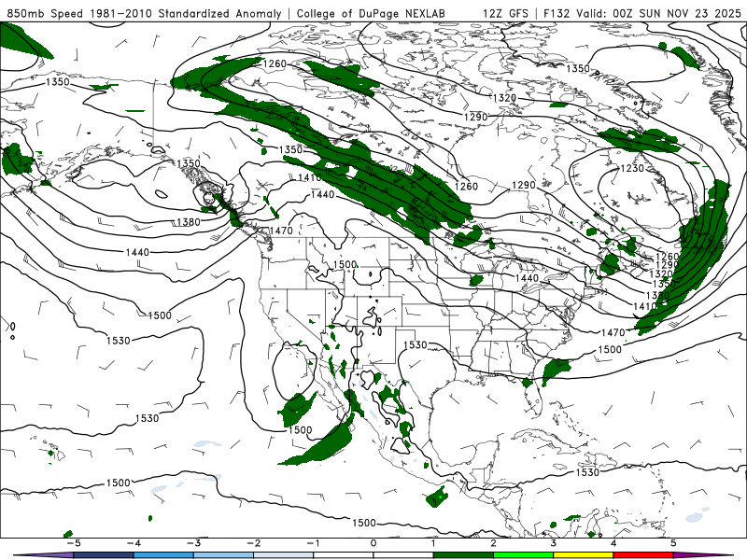Click the '−5' colorbar scale label
This screenshot has width=747, height=560.
coord(74,543)
